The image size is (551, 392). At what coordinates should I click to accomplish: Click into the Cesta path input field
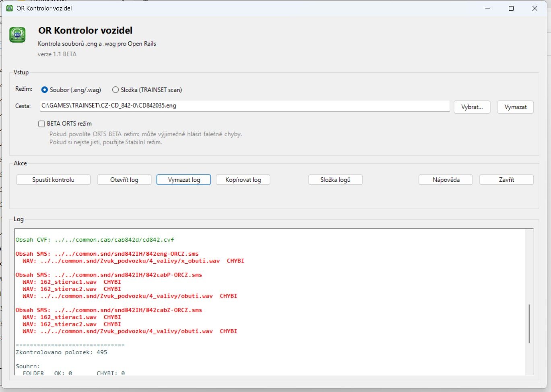(244, 106)
